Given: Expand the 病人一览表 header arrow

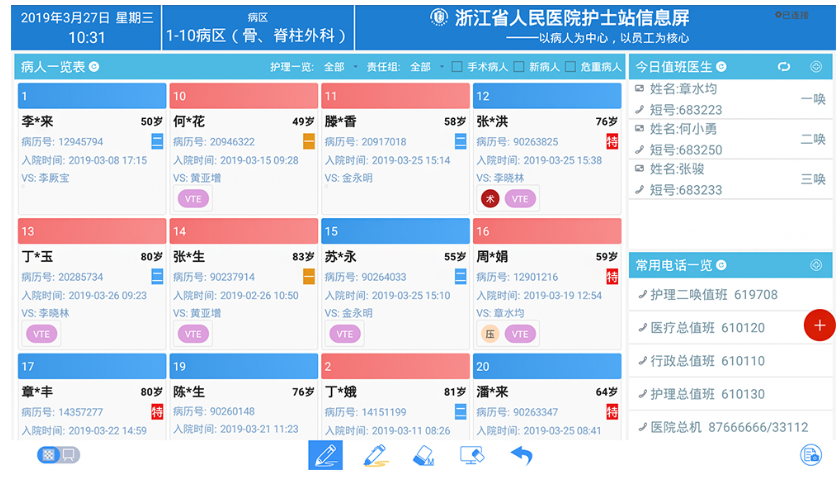Looking at the screenshot, I should (x=94, y=67).
